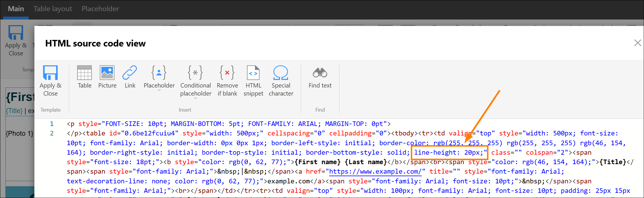Click the bold {Title} placeholder in the code
This screenshot has height=198, width=644.
613,162
